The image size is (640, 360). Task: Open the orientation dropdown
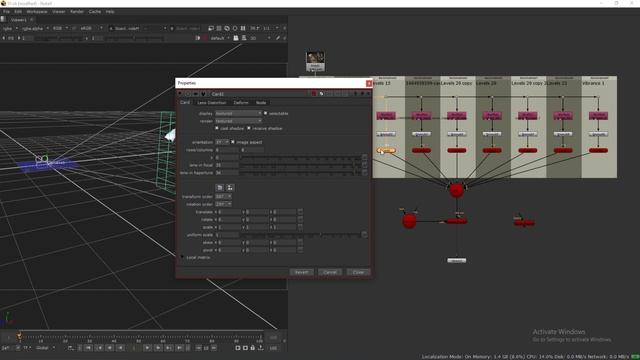(x=222, y=142)
